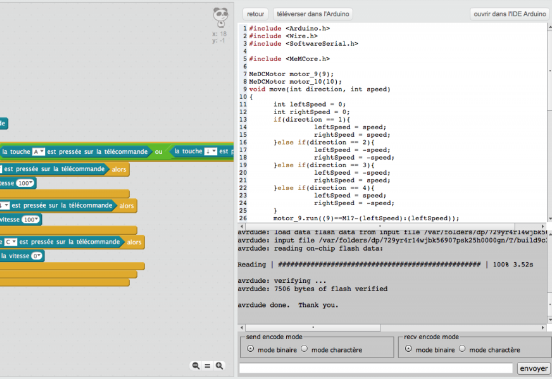
Task: Click code line 'int rightSpeed = 0;'
Action: (x=312, y=112)
